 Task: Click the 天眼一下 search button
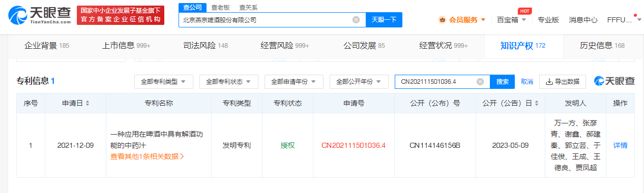point(384,20)
